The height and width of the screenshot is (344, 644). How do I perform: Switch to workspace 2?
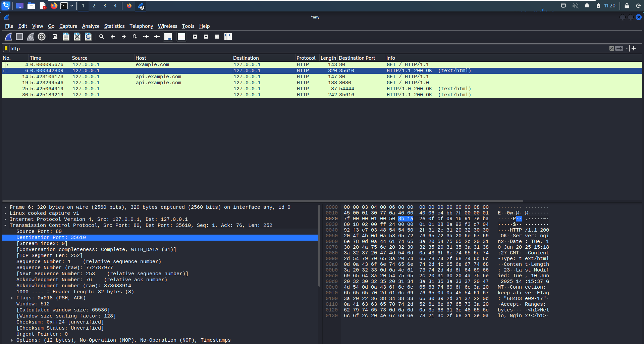tap(94, 6)
